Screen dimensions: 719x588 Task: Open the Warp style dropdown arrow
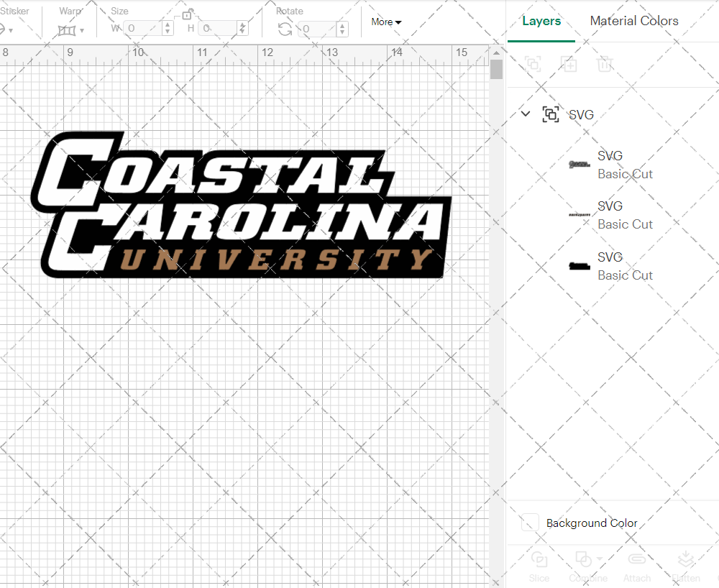pyautogui.click(x=81, y=32)
